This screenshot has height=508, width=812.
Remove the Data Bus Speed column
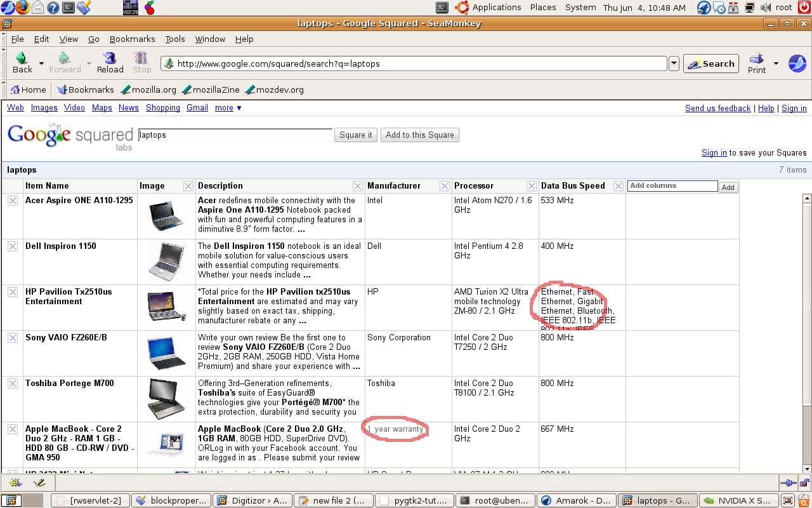(x=619, y=186)
